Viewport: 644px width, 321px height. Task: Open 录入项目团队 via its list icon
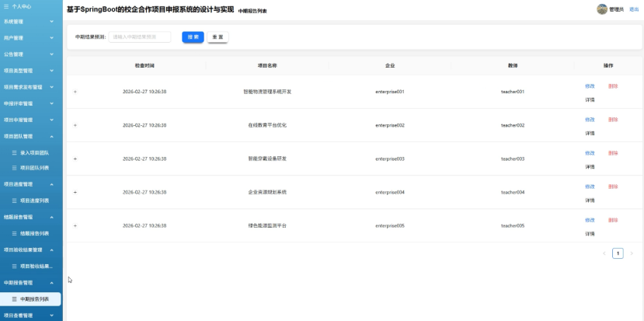15,153
